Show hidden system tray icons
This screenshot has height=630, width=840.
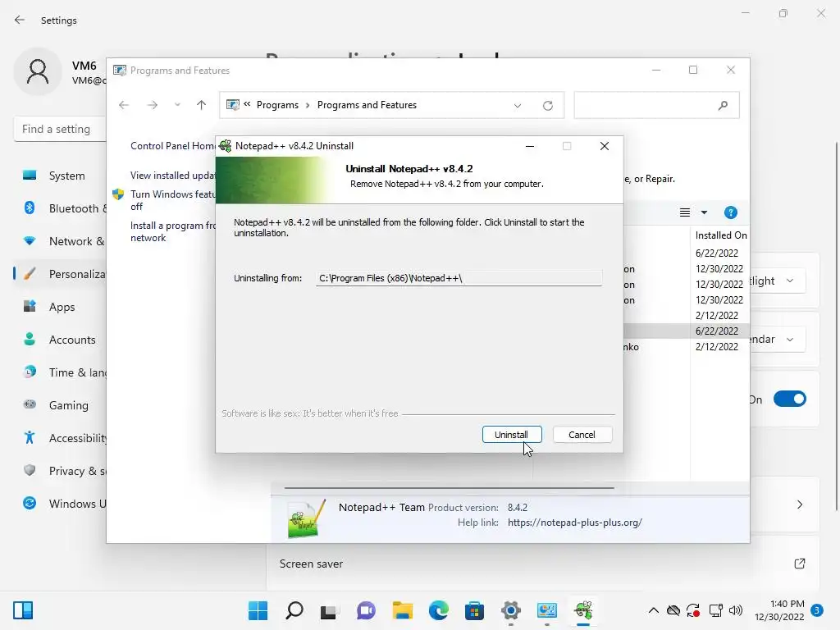pyautogui.click(x=654, y=610)
